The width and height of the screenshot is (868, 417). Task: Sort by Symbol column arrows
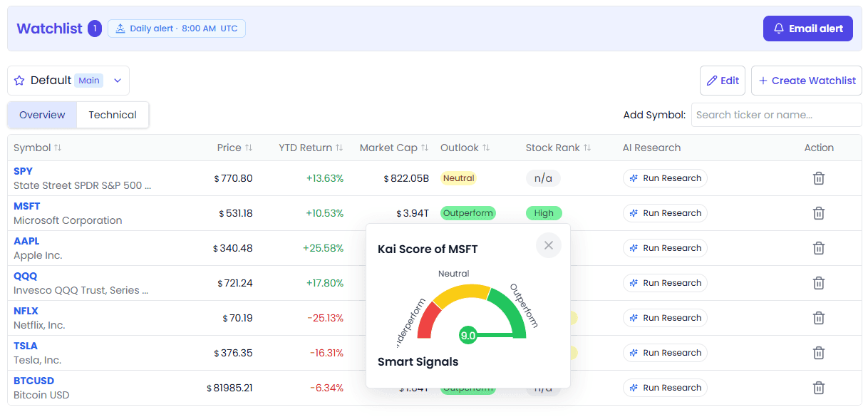pos(58,148)
